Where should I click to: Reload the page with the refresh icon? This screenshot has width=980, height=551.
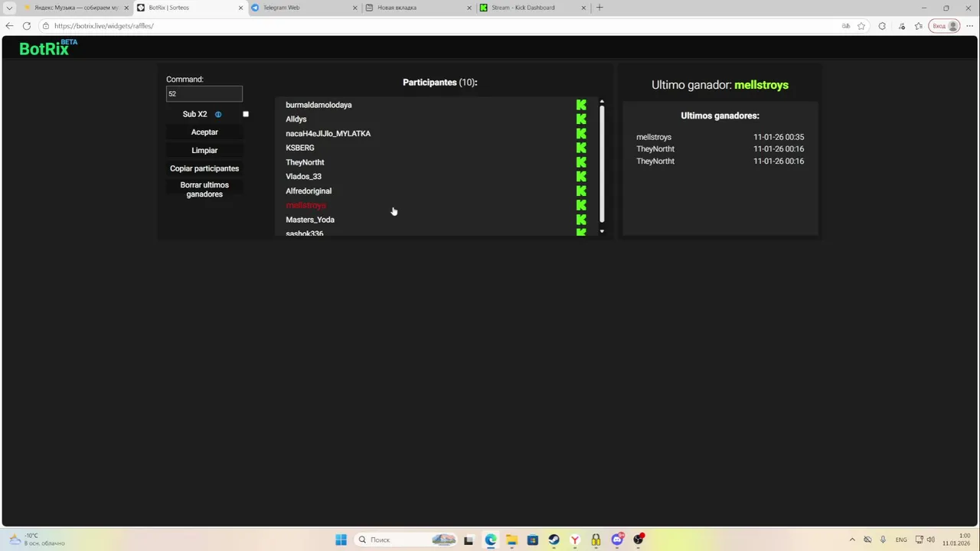[27, 26]
